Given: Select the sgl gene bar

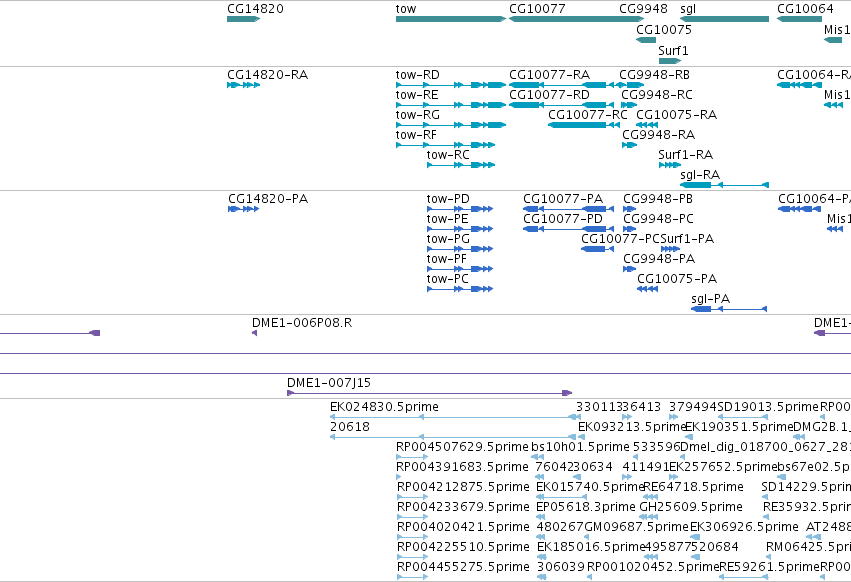Looking at the screenshot, I should coord(725,19).
